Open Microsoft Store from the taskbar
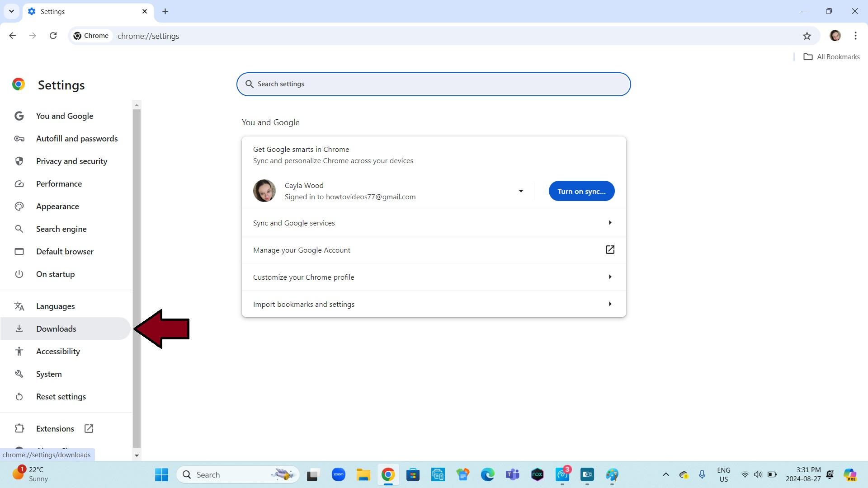Image resolution: width=868 pixels, height=488 pixels. (x=413, y=474)
